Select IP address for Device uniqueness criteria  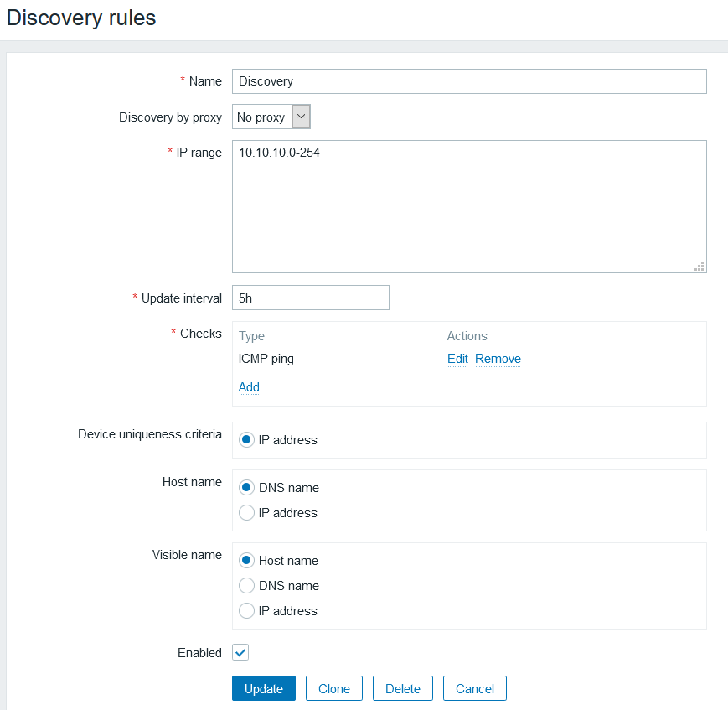click(247, 439)
